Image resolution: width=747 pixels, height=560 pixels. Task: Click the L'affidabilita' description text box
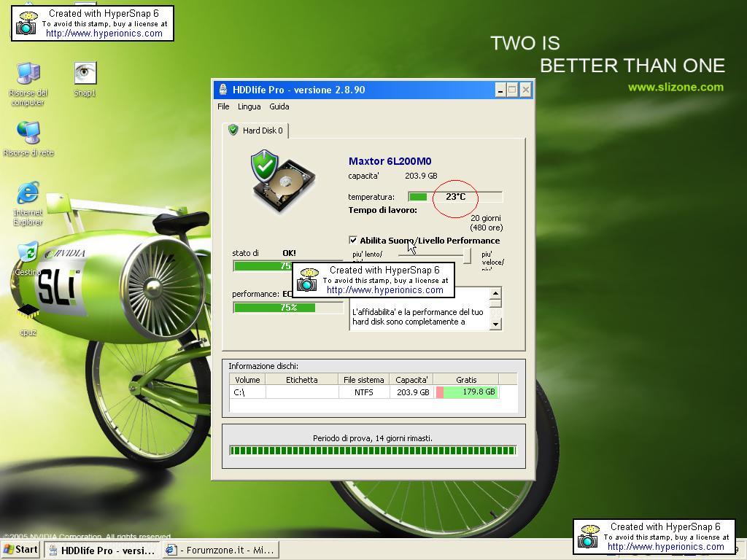tap(419, 308)
